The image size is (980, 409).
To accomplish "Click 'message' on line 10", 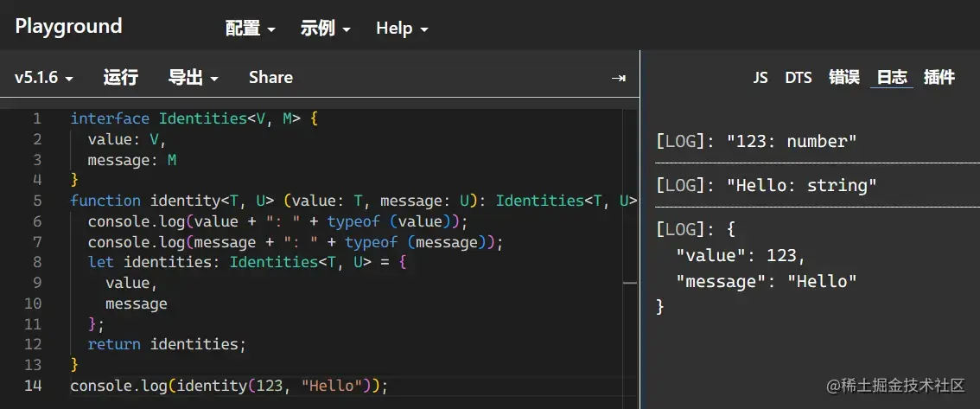I will tap(137, 304).
